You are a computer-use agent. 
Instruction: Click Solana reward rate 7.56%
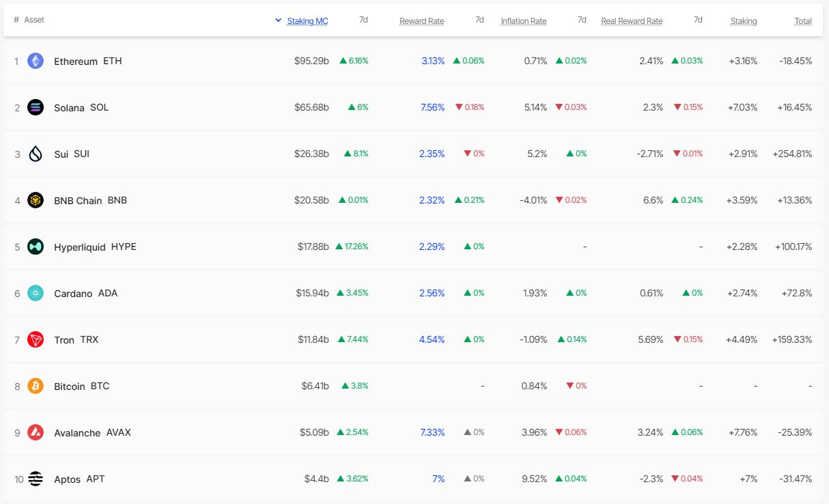coord(432,107)
